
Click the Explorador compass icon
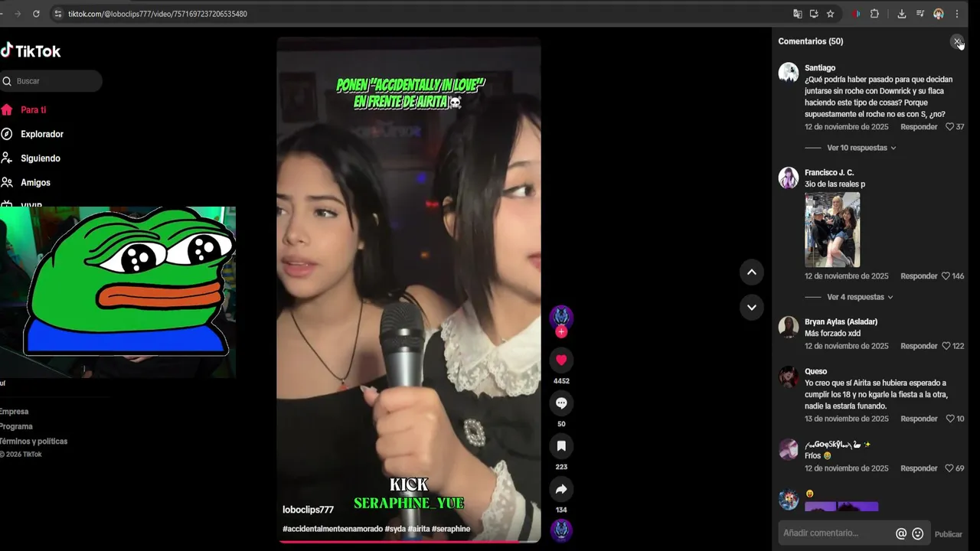(x=6, y=134)
